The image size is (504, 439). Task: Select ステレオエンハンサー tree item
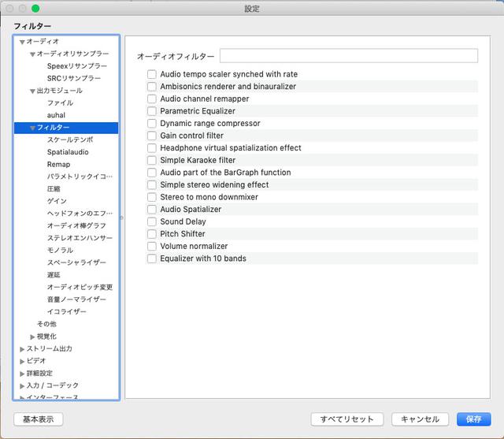[x=80, y=238]
